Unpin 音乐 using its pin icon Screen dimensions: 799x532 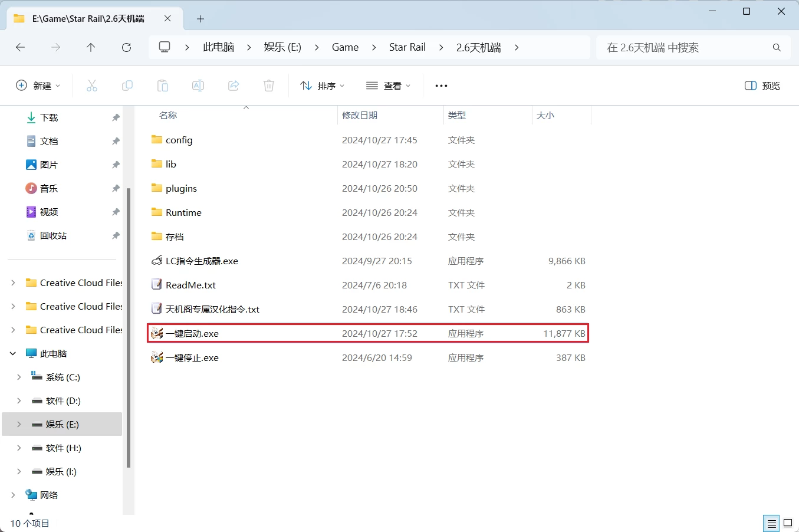tap(116, 188)
